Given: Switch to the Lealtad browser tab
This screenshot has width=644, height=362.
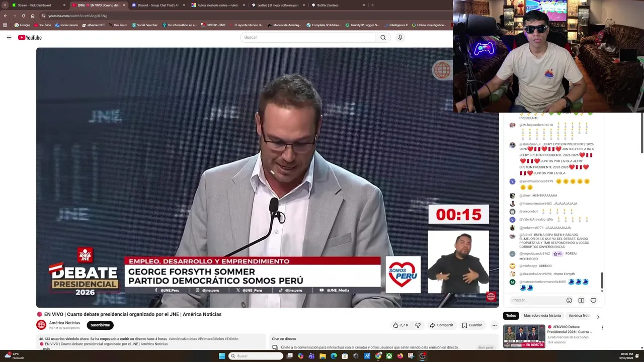Looking at the screenshot, I should pyautogui.click(x=278, y=5).
